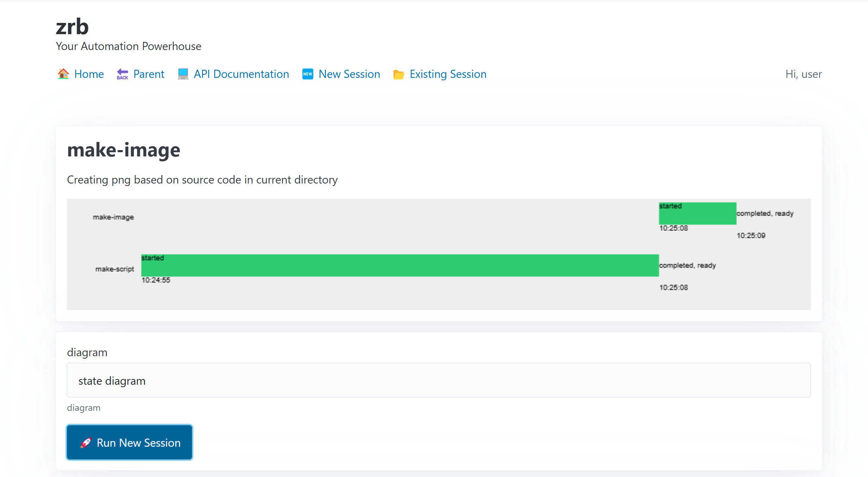The width and height of the screenshot is (868, 477).
Task: Click the 'Hi, user' greeting
Action: tap(804, 74)
